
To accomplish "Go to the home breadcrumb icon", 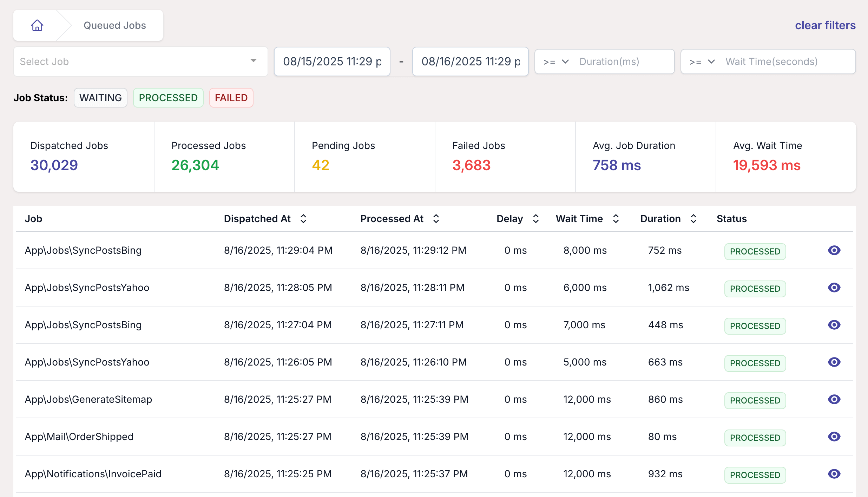I will (37, 25).
